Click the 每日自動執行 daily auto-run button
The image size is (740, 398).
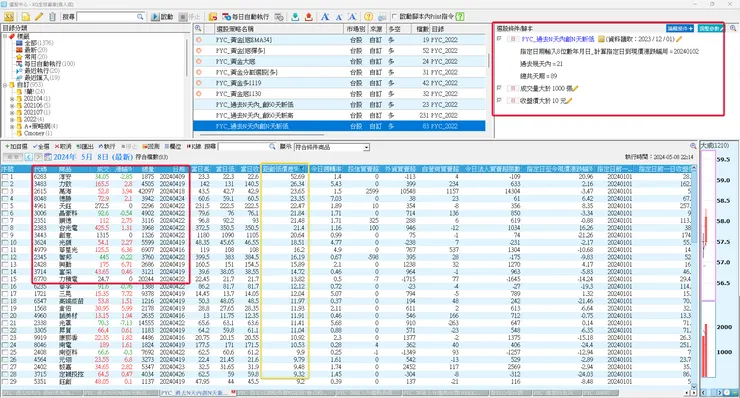(245, 17)
